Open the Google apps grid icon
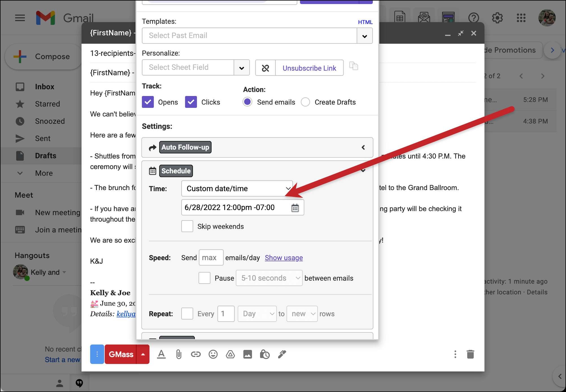 coord(521,18)
